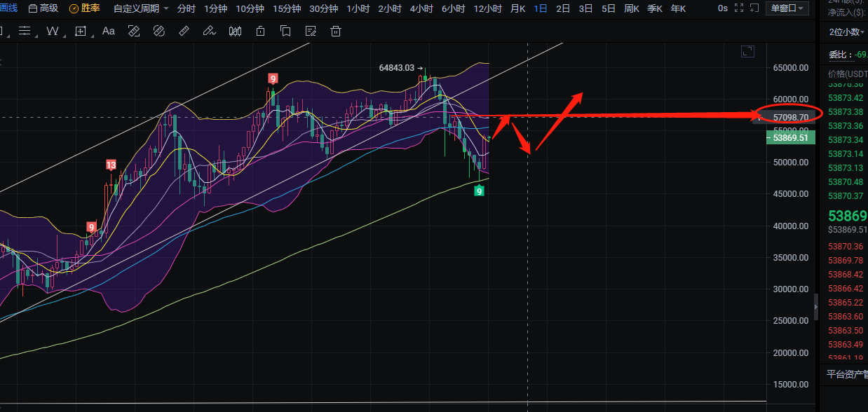Click the 53869.51 current price tag
The image size is (868, 412).
[x=789, y=138]
